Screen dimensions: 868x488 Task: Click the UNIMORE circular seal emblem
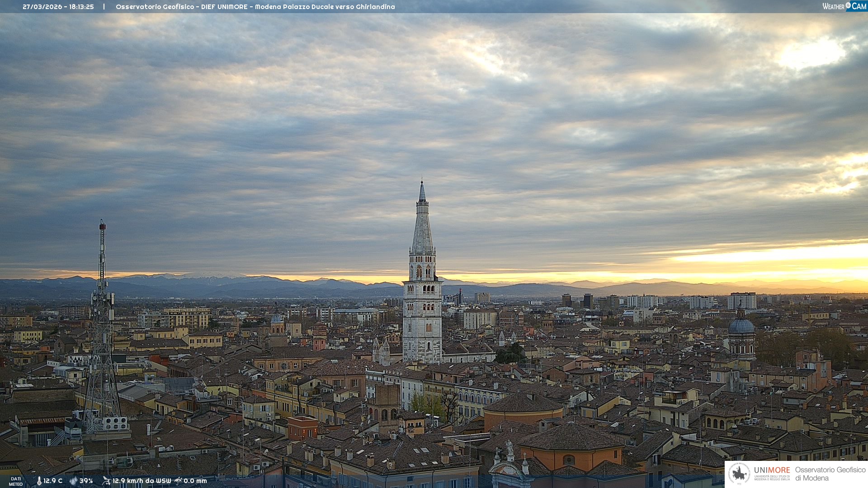point(739,474)
